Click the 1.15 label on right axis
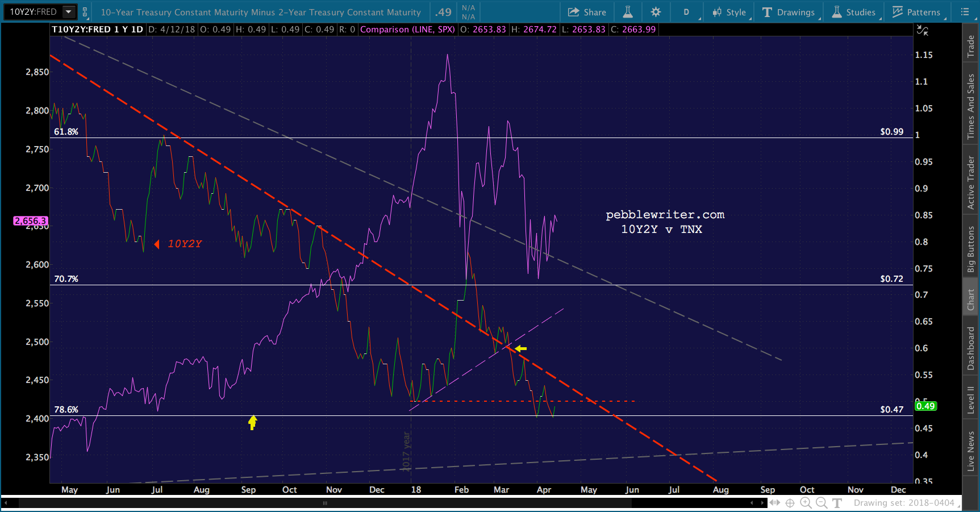 point(924,55)
